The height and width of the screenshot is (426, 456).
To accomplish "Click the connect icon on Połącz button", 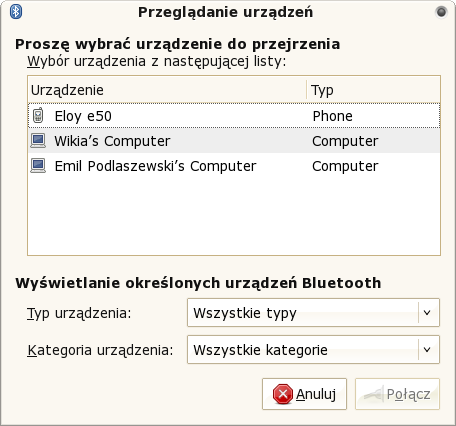I will (x=373, y=394).
